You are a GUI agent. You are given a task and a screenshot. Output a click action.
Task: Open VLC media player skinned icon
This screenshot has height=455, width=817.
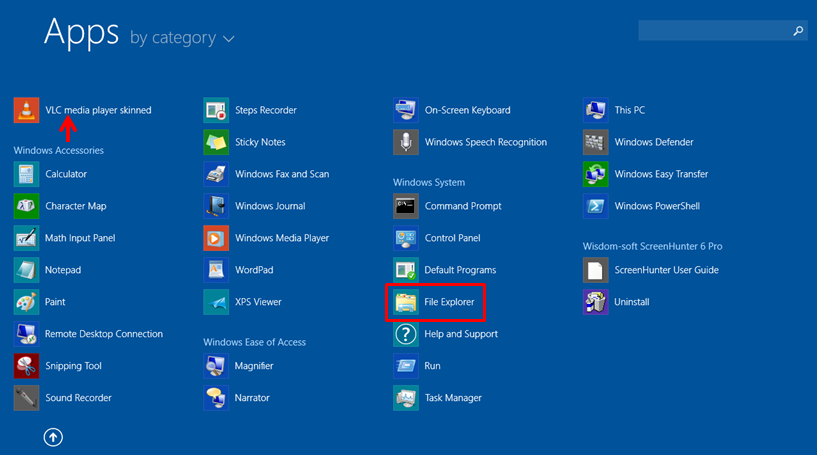click(26, 110)
